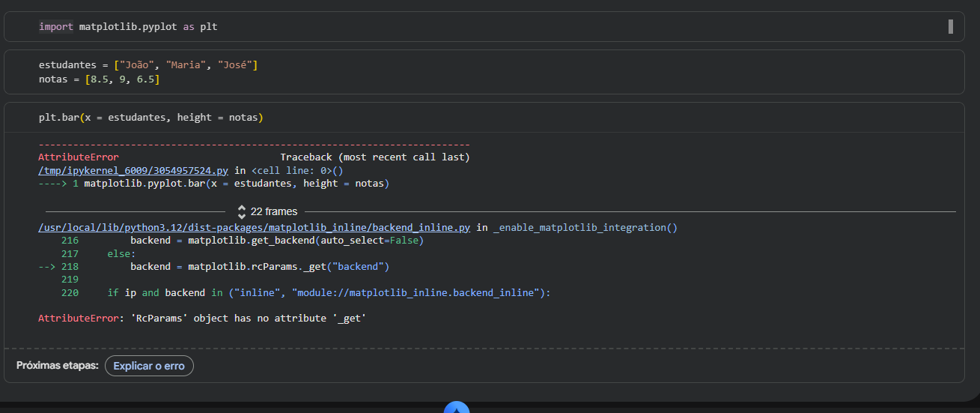
Task: Click the notas list code line
Action: [99, 79]
